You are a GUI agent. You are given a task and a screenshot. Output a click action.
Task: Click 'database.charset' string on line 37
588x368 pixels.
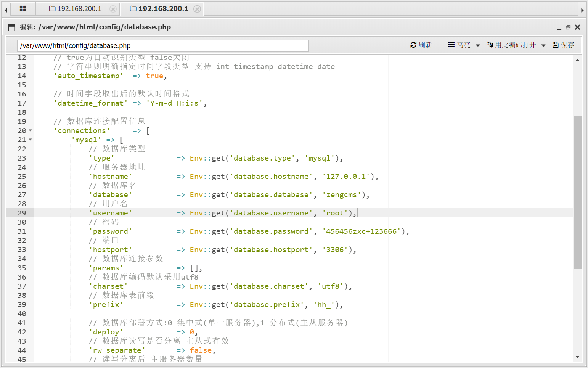[269, 286]
